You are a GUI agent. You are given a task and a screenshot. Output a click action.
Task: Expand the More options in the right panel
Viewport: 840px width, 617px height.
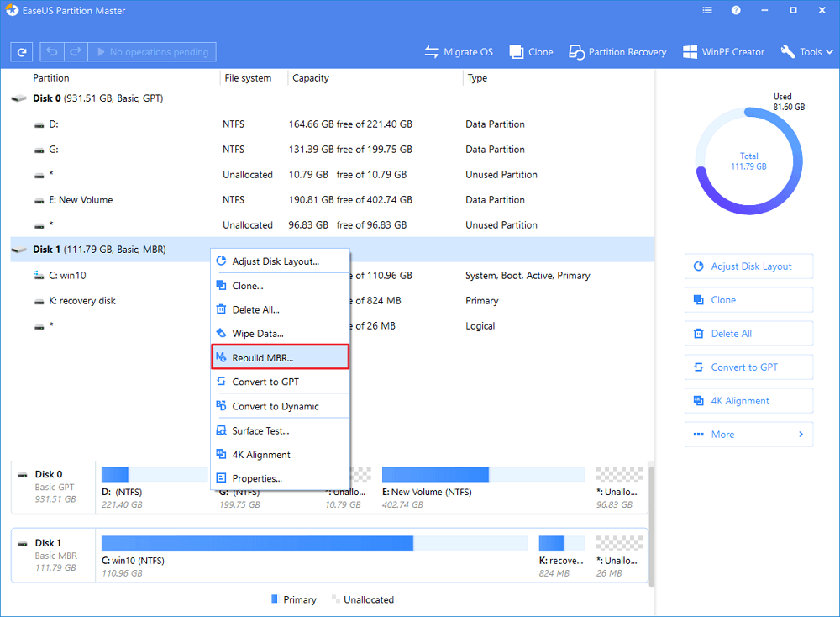coord(748,435)
